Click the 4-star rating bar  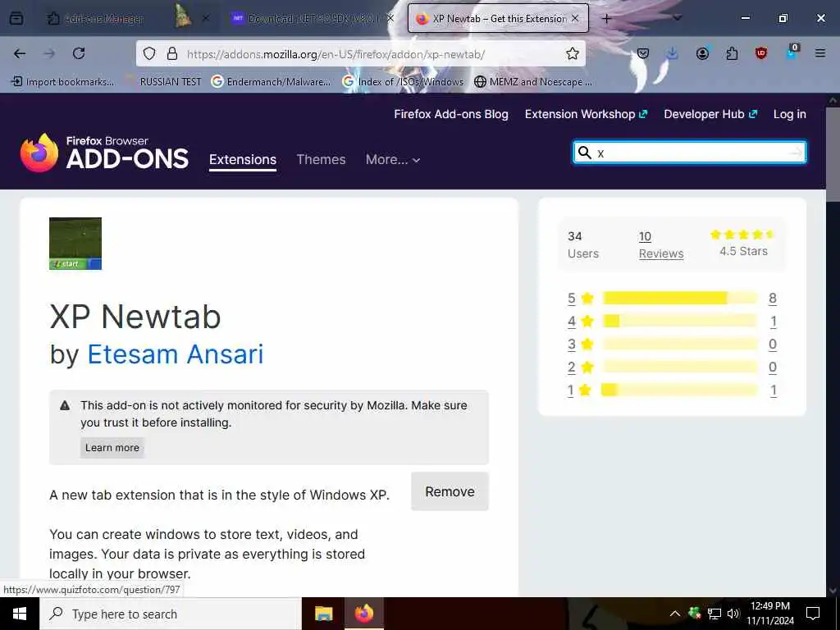click(680, 321)
